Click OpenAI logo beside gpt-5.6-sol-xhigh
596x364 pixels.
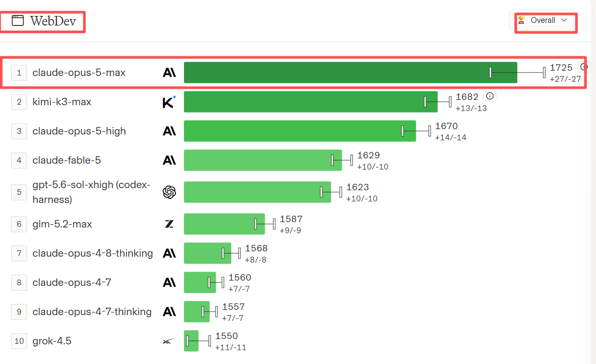[169, 192]
